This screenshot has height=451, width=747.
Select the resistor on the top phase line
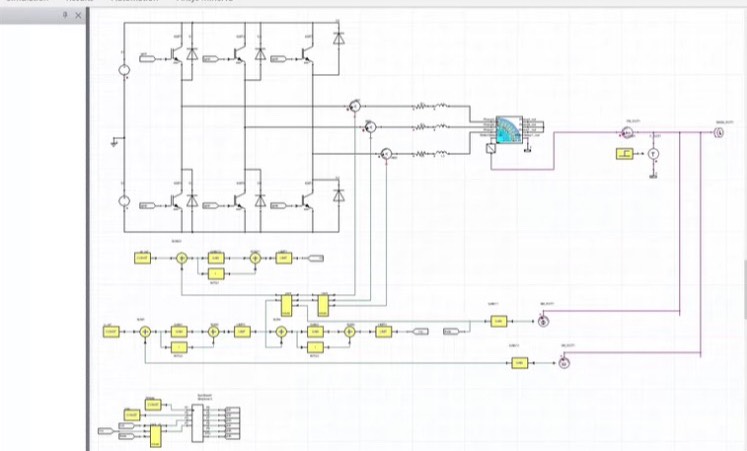point(421,106)
